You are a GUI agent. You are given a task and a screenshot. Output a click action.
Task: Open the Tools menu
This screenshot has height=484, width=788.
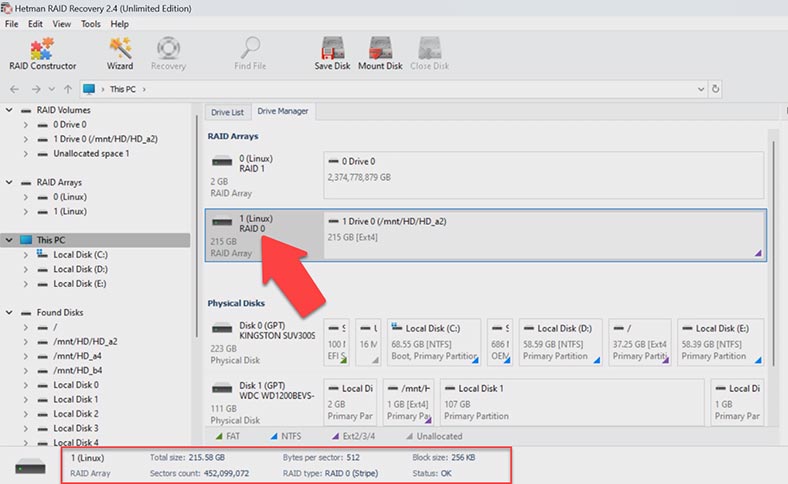90,24
